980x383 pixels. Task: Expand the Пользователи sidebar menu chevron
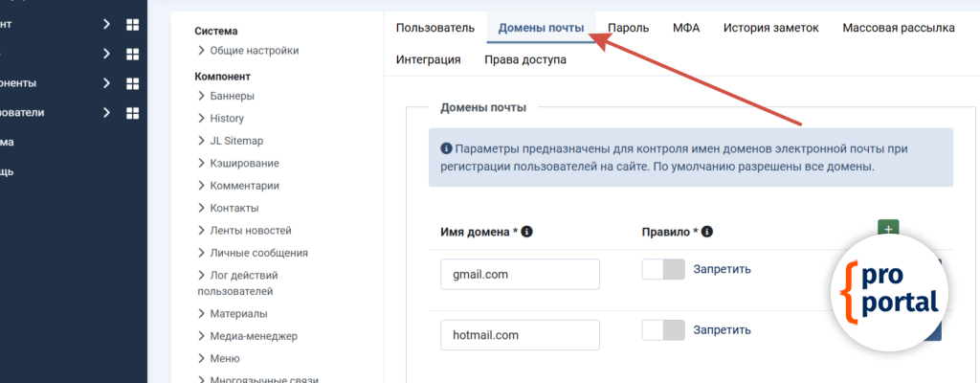(107, 113)
